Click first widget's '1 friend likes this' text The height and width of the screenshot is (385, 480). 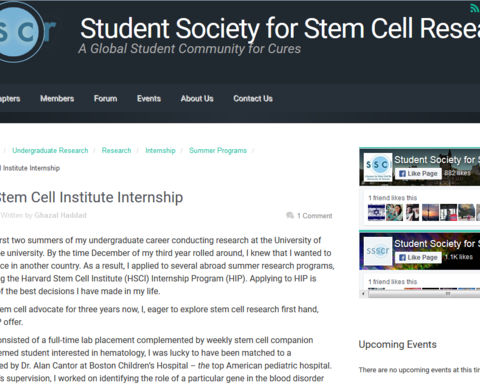[x=393, y=198]
